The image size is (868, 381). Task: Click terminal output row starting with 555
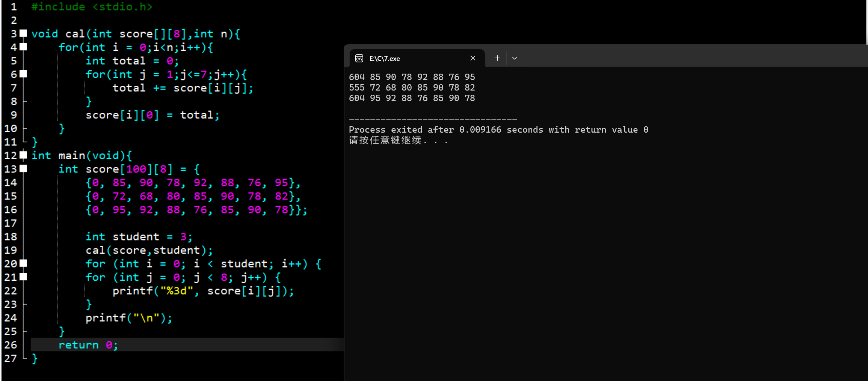pyautogui.click(x=412, y=88)
